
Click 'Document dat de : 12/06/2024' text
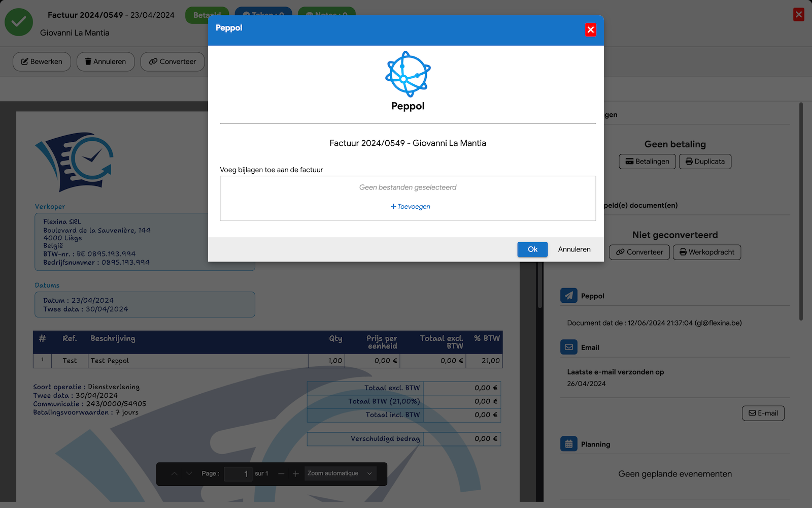(x=654, y=323)
